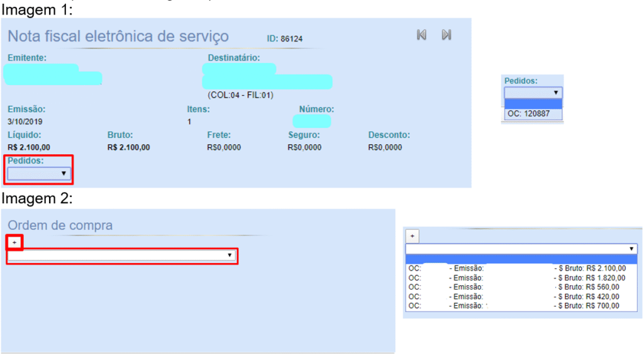Select the order with Bruto R$ 420,00

521,296
